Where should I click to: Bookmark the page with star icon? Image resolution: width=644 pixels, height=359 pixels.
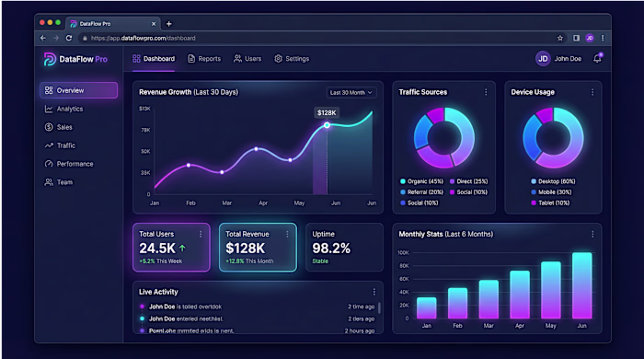click(x=559, y=38)
